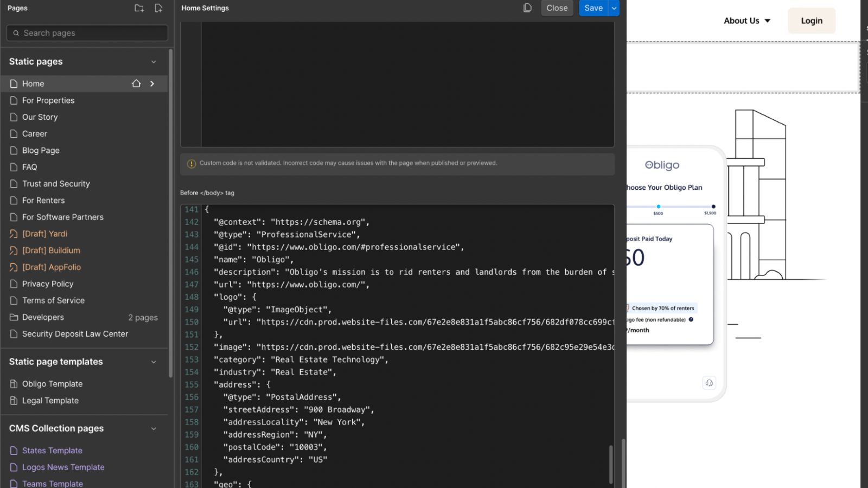Open the States Template collection page

[84, 451]
